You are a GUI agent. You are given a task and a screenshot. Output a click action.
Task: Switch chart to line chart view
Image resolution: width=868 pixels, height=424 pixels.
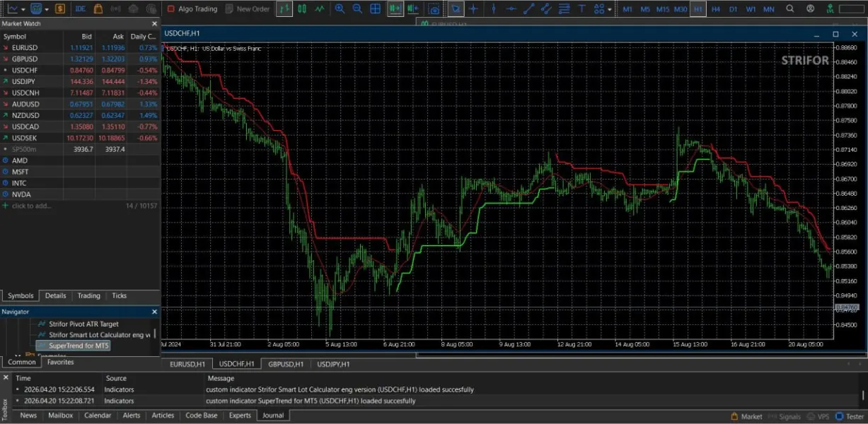pos(320,9)
